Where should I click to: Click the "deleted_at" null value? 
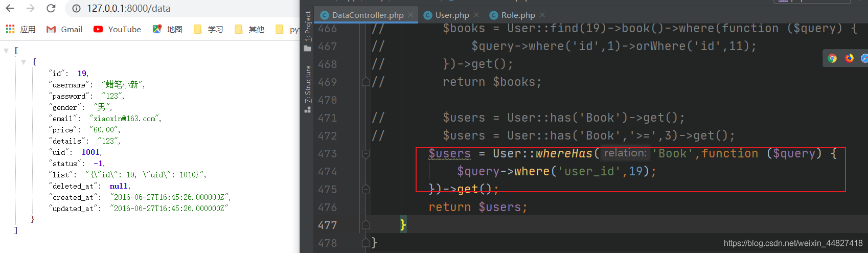click(x=119, y=186)
